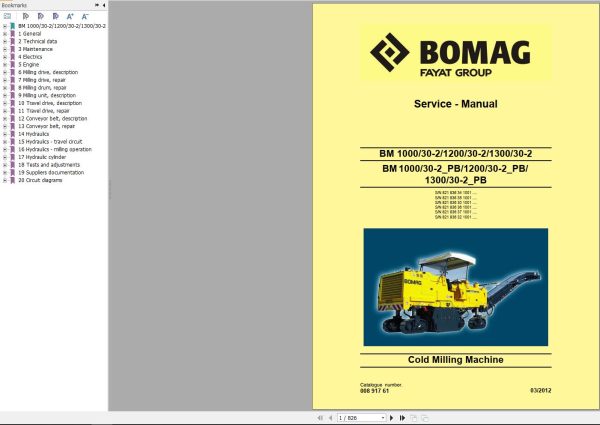Open bookmark 1 General
600x425 pixels.
29,34
